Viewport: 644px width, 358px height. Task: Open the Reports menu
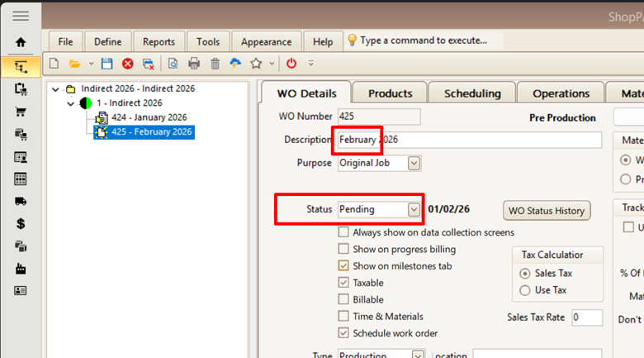click(x=159, y=41)
